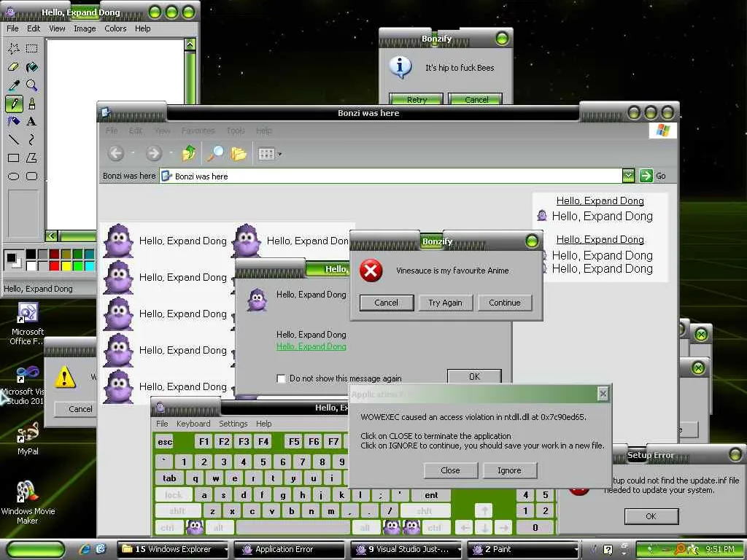Click the 9:51 PM taskbar clock
747x560 pixels.
point(720,549)
